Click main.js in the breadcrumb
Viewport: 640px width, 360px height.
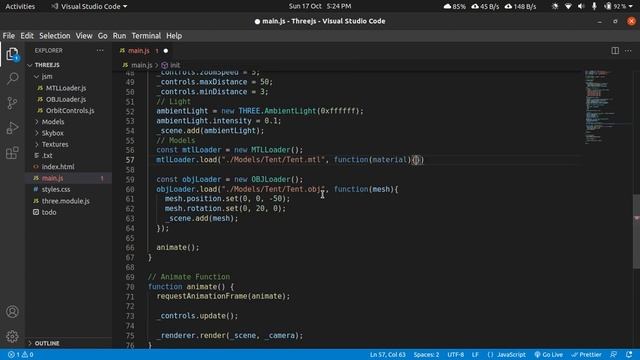[x=141, y=65]
